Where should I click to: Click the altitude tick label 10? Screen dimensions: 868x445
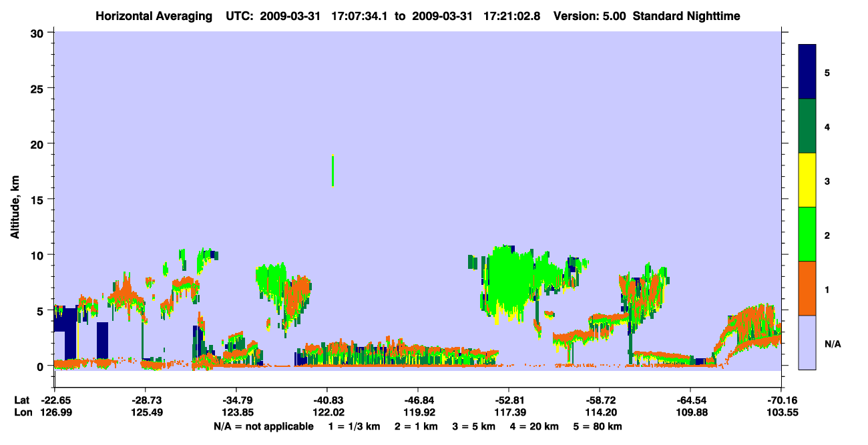point(38,255)
